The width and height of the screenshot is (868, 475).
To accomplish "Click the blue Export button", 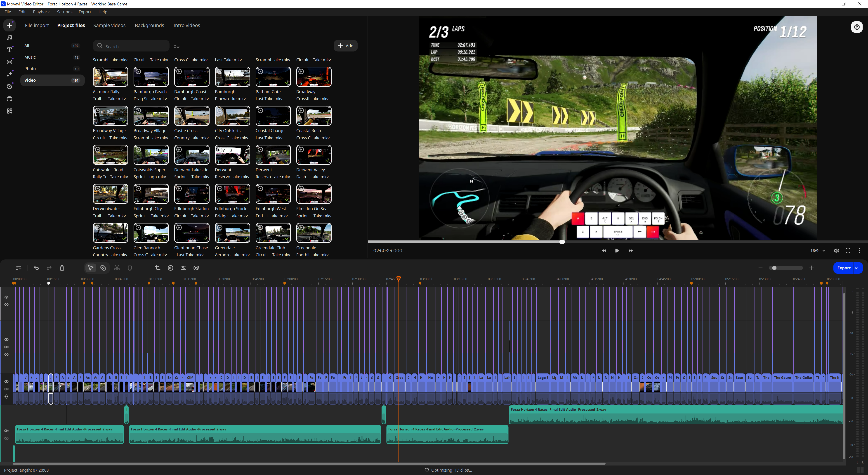I will pyautogui.click(x=843, y=268).
